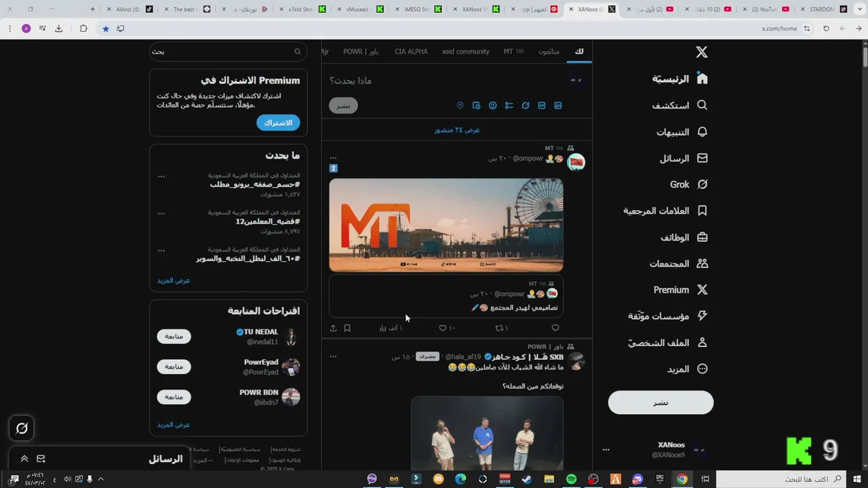Expand the الرسائل messages drawer
868x488 pixels.
point(24,459)
